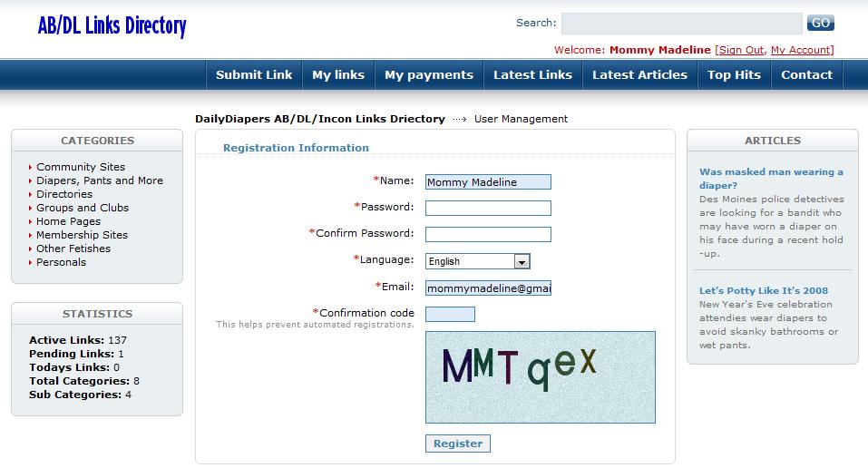Read 'Was masked man wearing a diaper?' article

tap(771, 179)
